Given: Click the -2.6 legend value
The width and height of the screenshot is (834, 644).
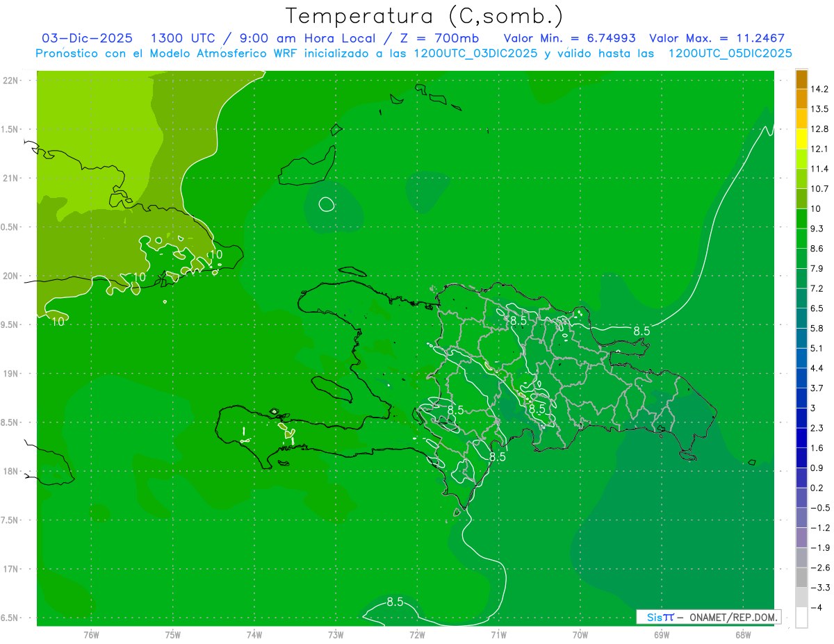Looking at the screenshot, I should pos(819,568).
